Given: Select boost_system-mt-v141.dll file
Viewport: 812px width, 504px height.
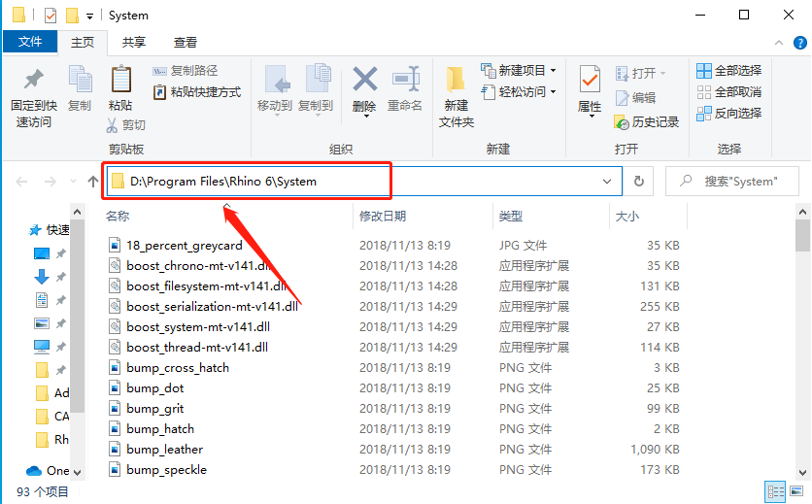Looking at the screenshot, I should (189, 327).
